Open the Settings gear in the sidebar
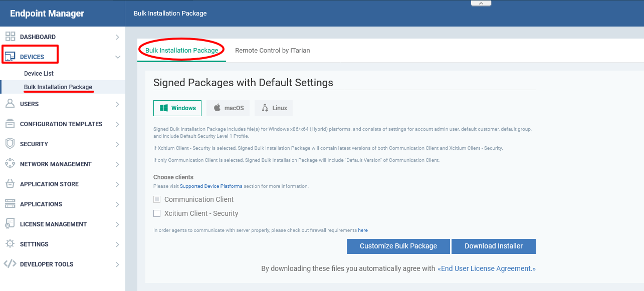 point(9,244)
